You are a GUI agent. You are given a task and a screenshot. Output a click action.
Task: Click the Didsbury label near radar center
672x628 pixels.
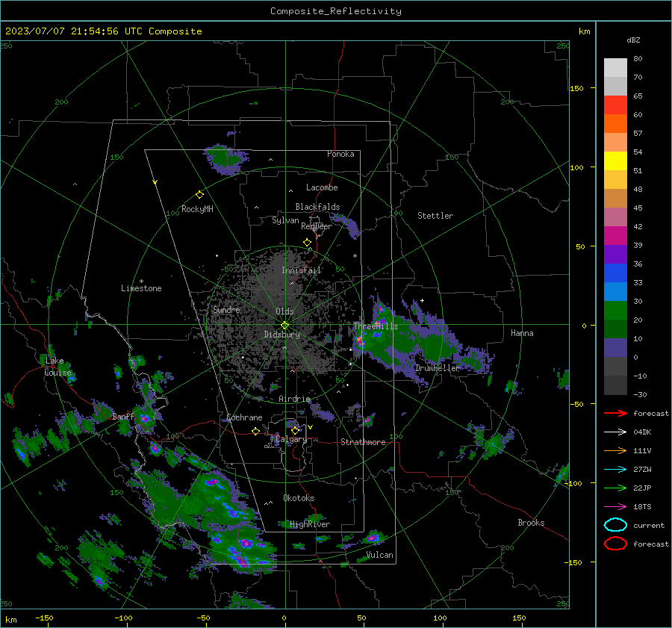(x=281, y=335)
